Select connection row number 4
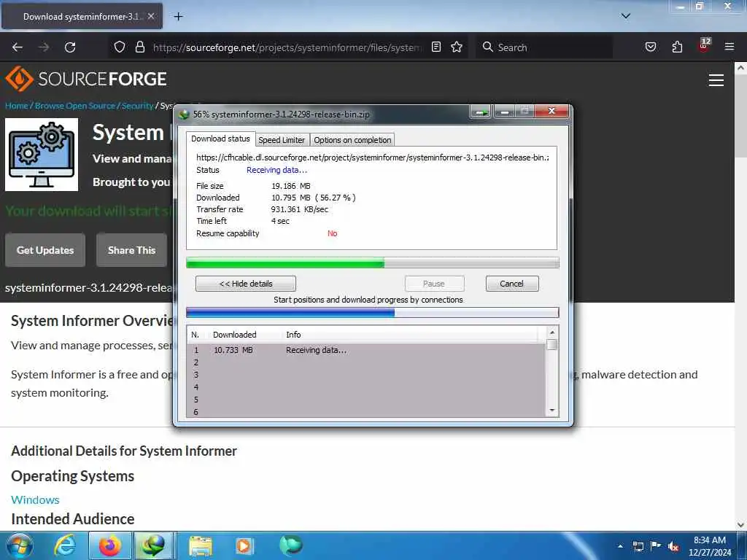This screenshot has height=560, width=747. 366,387
